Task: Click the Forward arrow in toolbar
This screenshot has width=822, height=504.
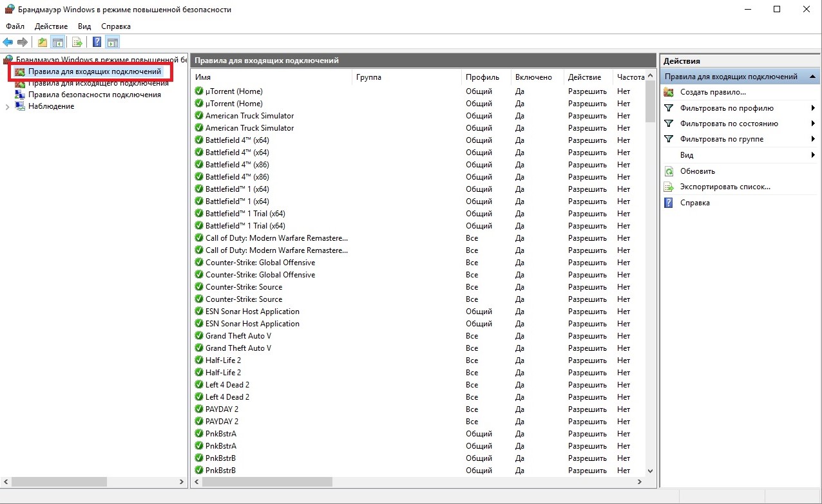Action: click(23, 42)
